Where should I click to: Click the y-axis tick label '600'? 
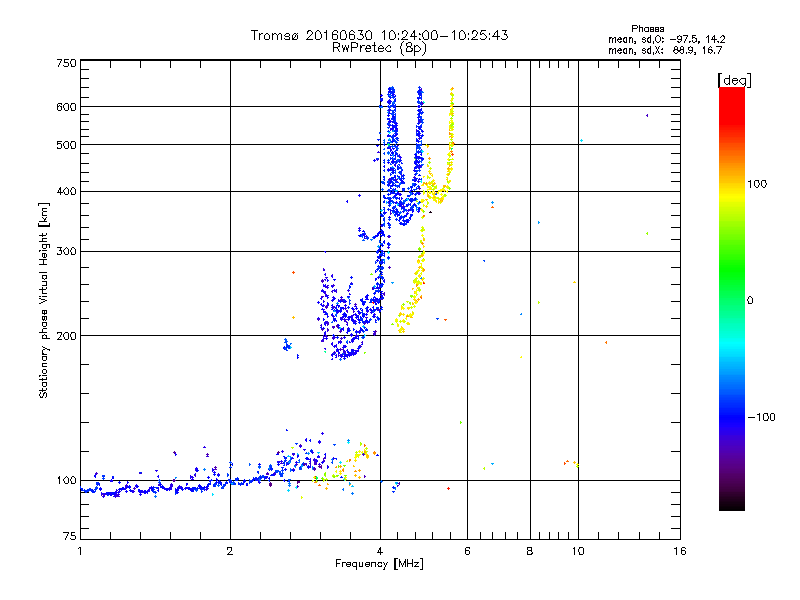click(x=67, y=107)
